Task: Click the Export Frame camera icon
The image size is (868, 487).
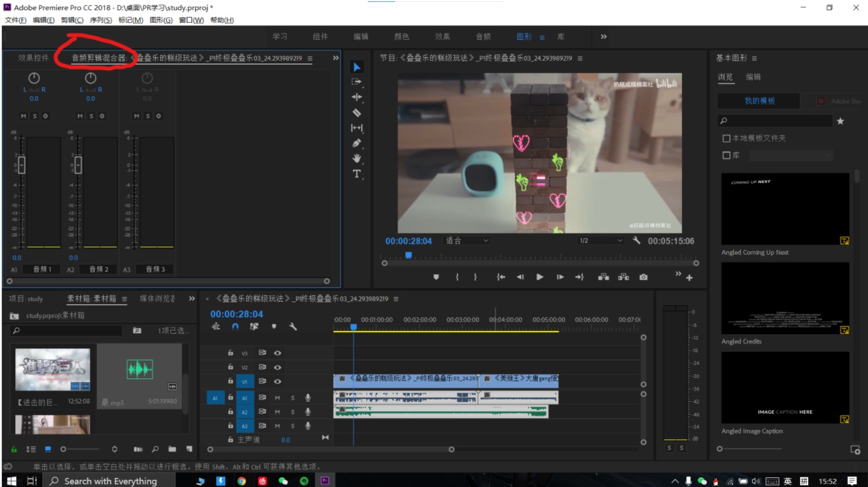Action: pos(643,277)
